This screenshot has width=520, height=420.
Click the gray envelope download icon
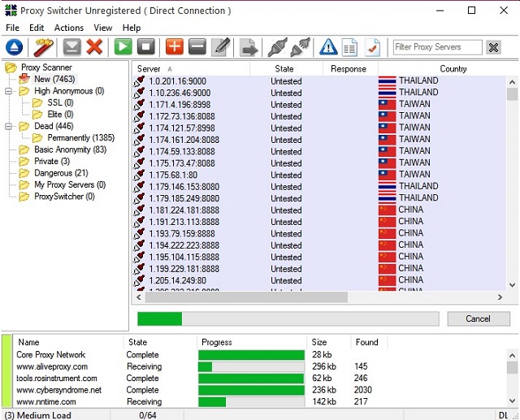click(x=71, y=47)
